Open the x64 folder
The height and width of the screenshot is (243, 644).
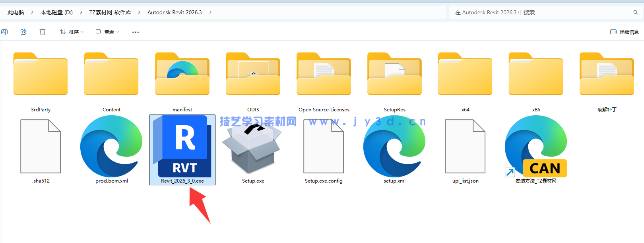465,74
